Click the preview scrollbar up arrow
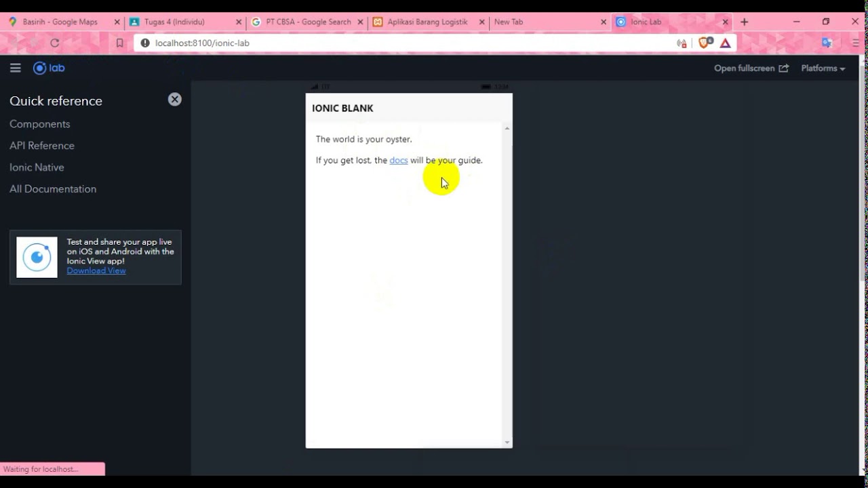 [507, 128]
